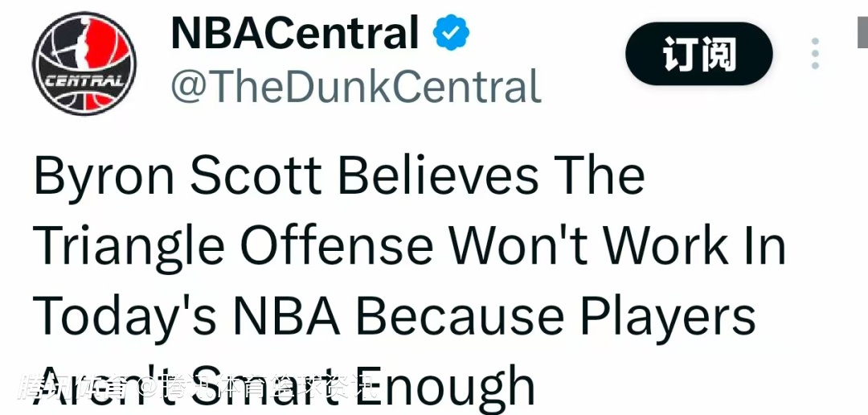Click the word "The" ending the headline's first line
868x415 pixels.
click(x=599, y=176)
